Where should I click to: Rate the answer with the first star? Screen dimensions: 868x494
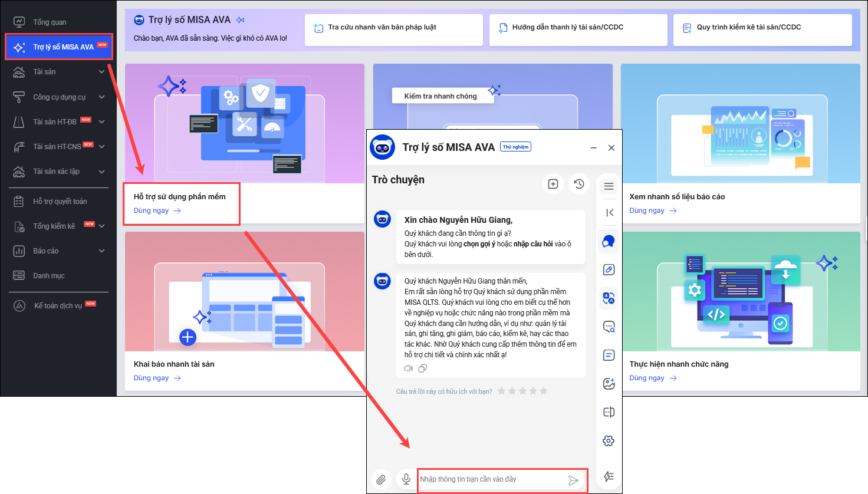501,391
